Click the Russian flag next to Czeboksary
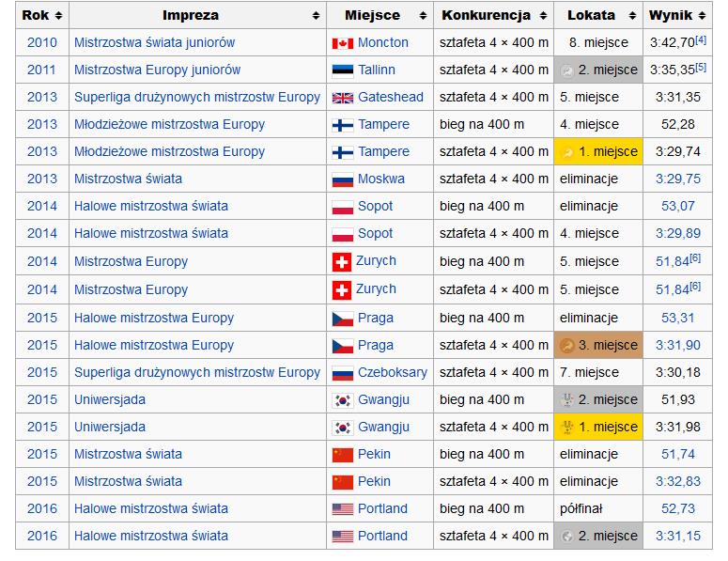This screenshot has height=561, width=728. pos(342,372)
